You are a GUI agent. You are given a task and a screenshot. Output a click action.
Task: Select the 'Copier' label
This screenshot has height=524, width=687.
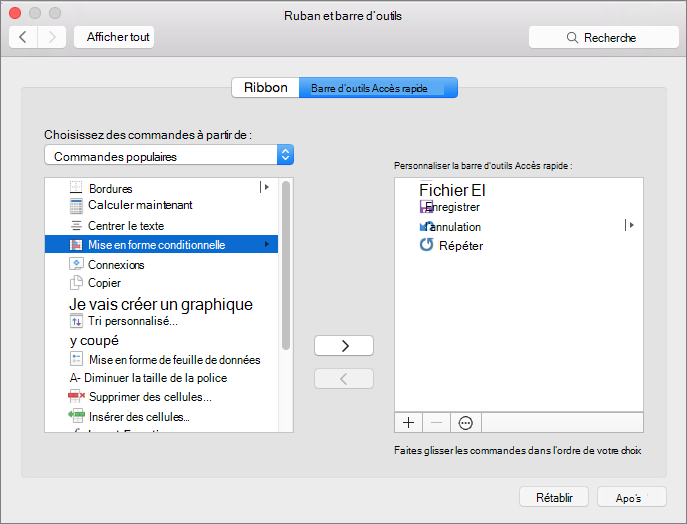104,283
